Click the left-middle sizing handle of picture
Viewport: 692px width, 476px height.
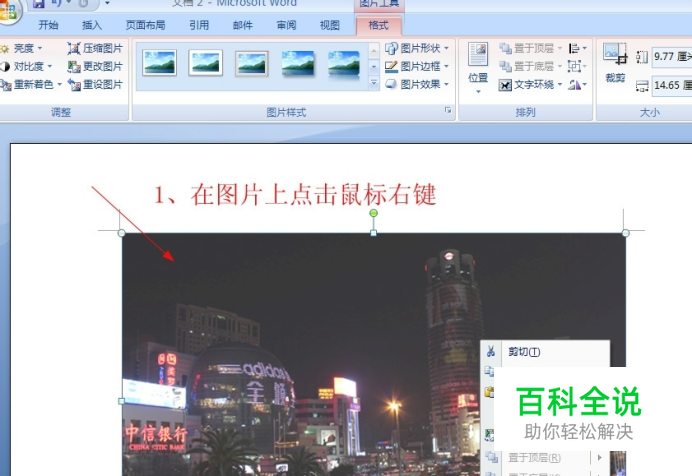122,401
